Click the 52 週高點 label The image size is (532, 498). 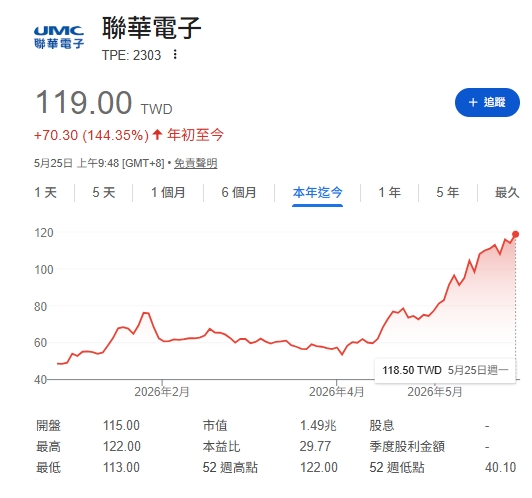pyautogui.click(x=230, y=467)
